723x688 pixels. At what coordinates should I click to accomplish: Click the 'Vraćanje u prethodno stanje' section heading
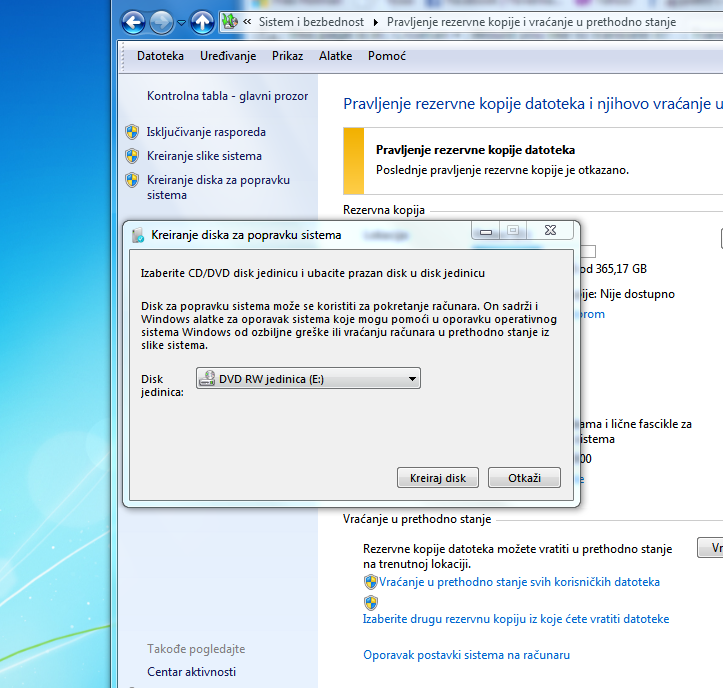coord(417,519)
